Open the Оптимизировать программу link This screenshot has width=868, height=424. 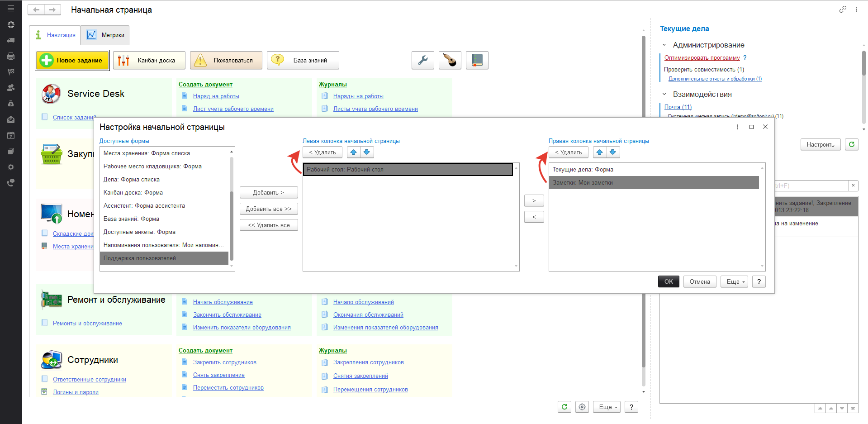tap(702, 58)
